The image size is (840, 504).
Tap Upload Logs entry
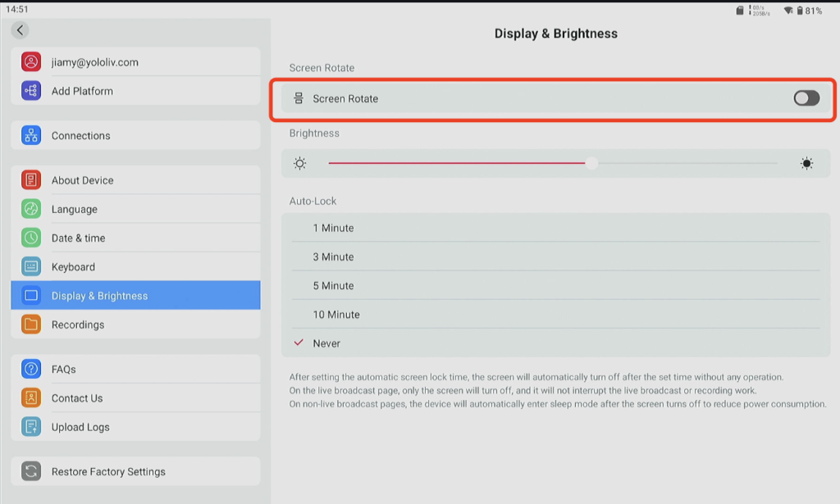tap(135, 427)
